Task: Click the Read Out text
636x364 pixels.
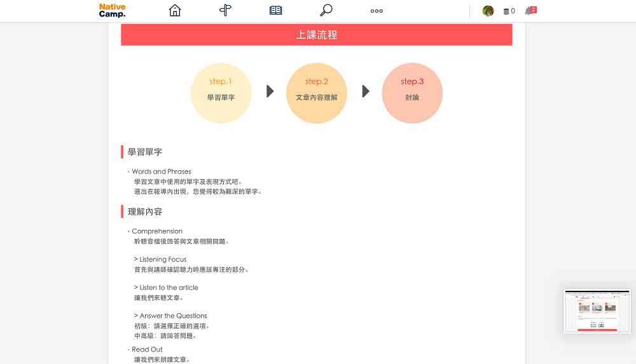Action: 147,349
